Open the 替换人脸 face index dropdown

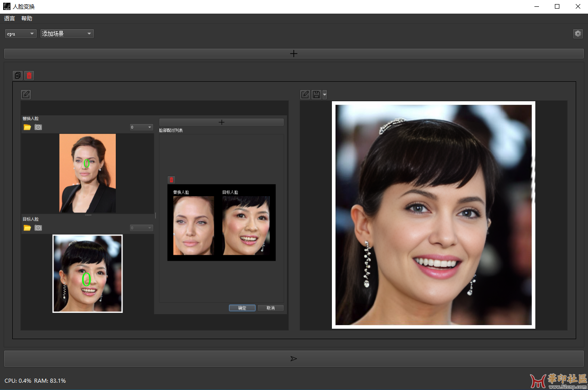pyautogui.click(x=141, y=127)
